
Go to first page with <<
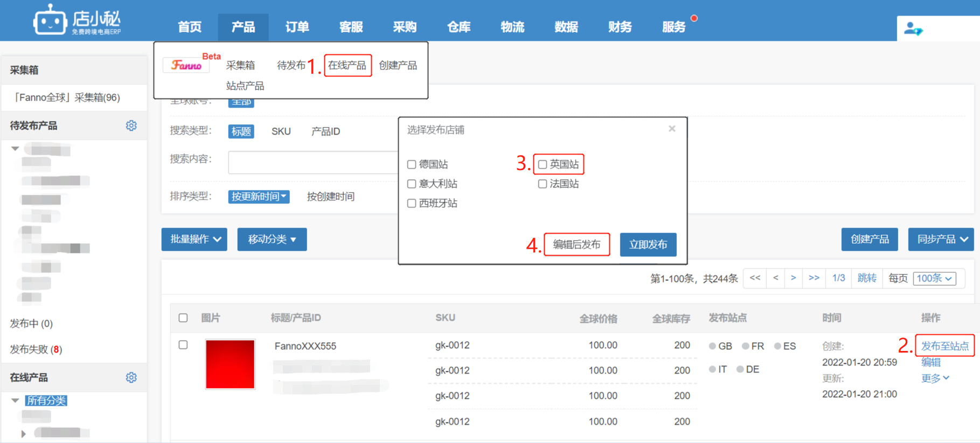[x=755, y=278]
